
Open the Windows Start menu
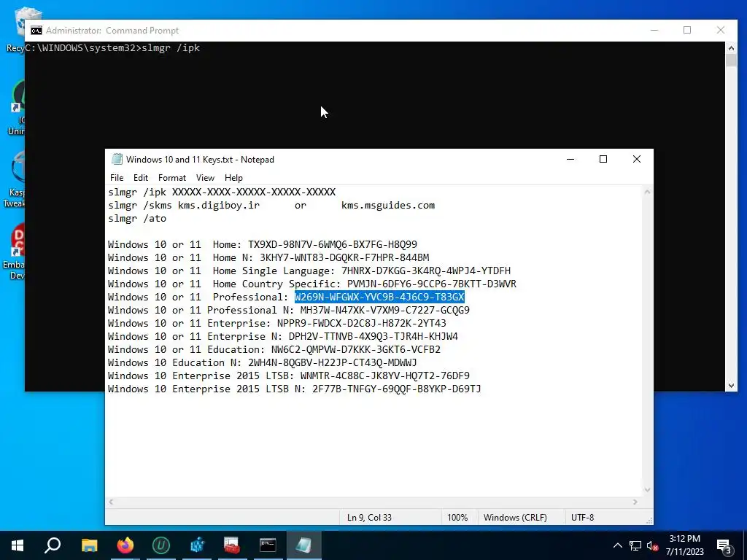tap(18, 545)
